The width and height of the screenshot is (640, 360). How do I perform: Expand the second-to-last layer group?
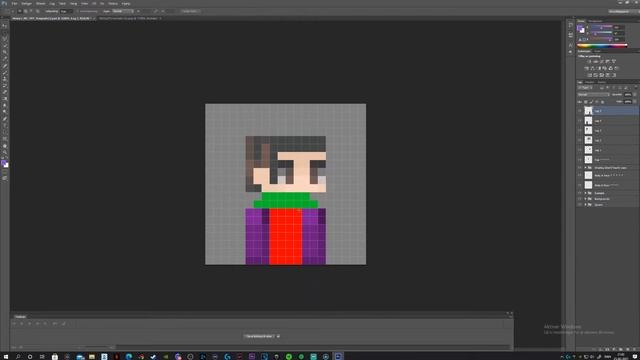point(585,199)
